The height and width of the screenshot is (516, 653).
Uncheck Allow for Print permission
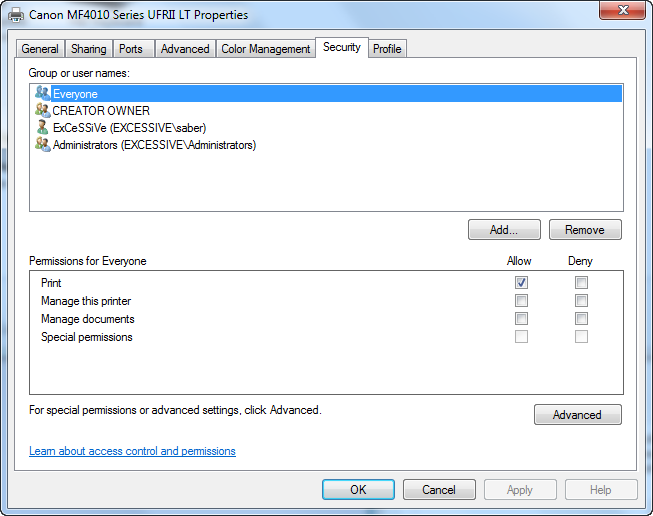[521, 282]
